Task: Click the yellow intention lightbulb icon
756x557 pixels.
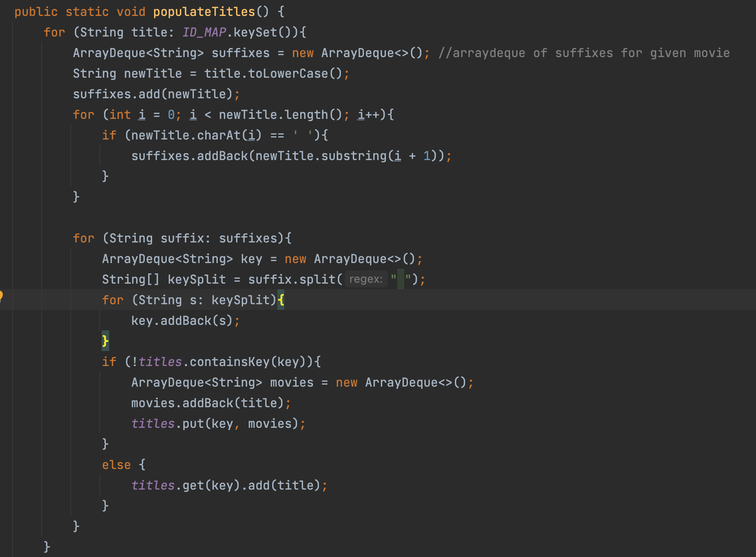Action: [x=1, y=296]
